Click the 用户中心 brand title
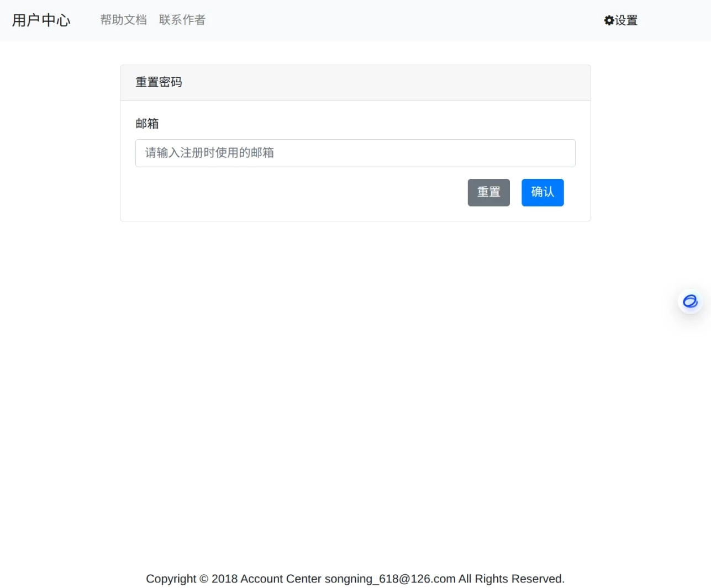Viewport: 711px width, 588px height. tap(41, 20)
